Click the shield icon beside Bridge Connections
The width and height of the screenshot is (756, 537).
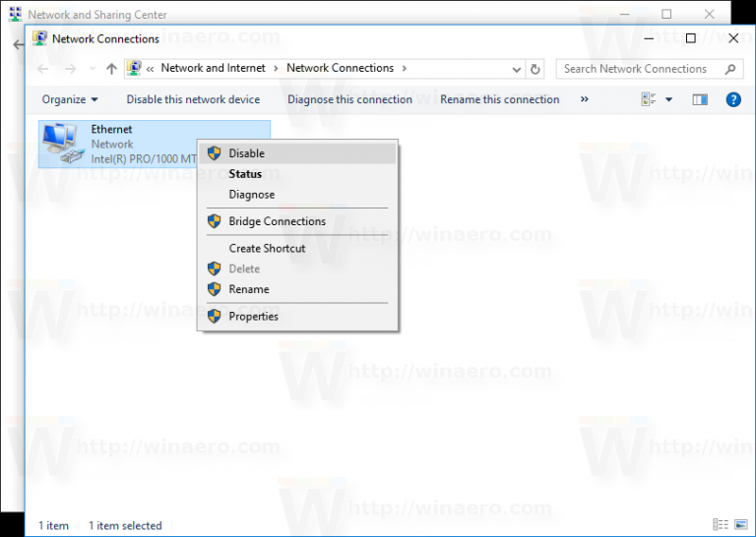(x=214, y=221)
